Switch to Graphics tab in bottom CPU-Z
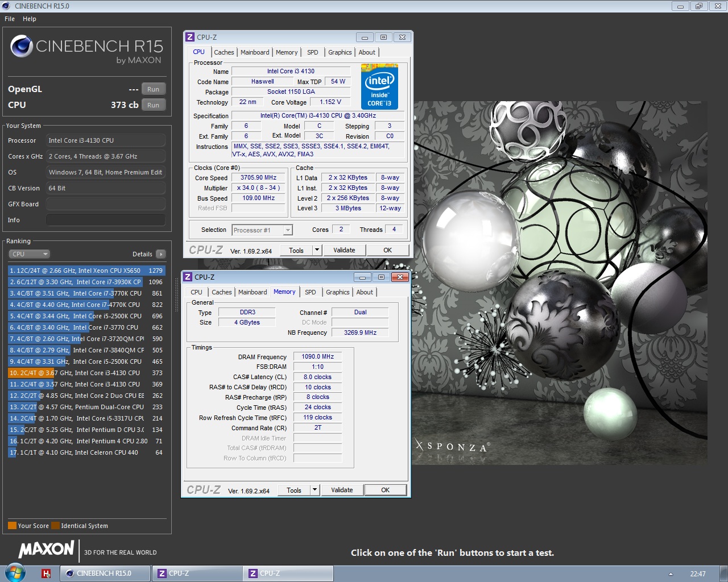This screenshot has width=728, height=582. click(338, 292)
